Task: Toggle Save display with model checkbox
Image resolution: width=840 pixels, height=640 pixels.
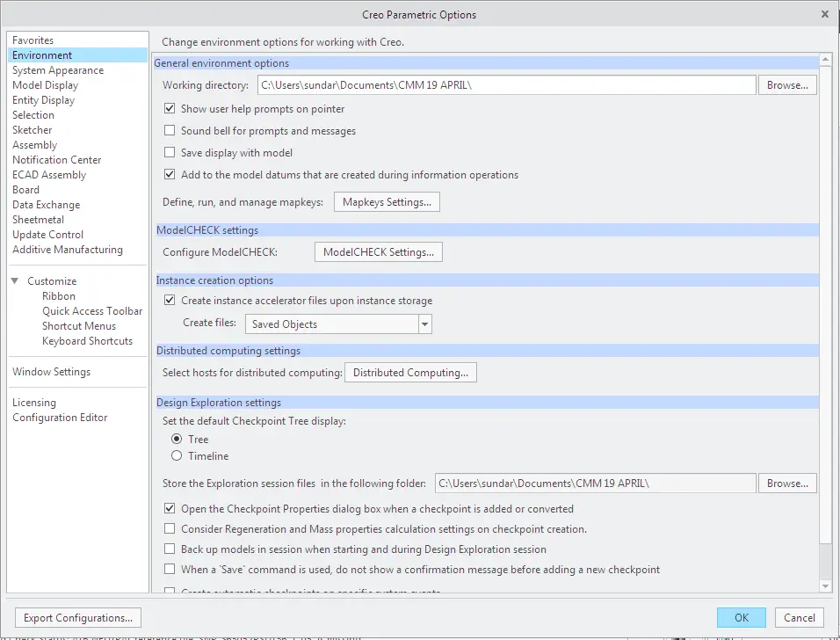Action: click(170, 153)
